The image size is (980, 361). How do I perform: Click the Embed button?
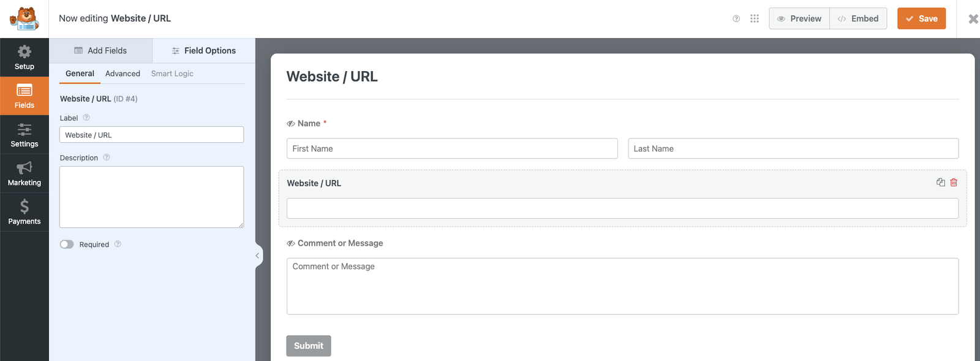pos(858,19)
